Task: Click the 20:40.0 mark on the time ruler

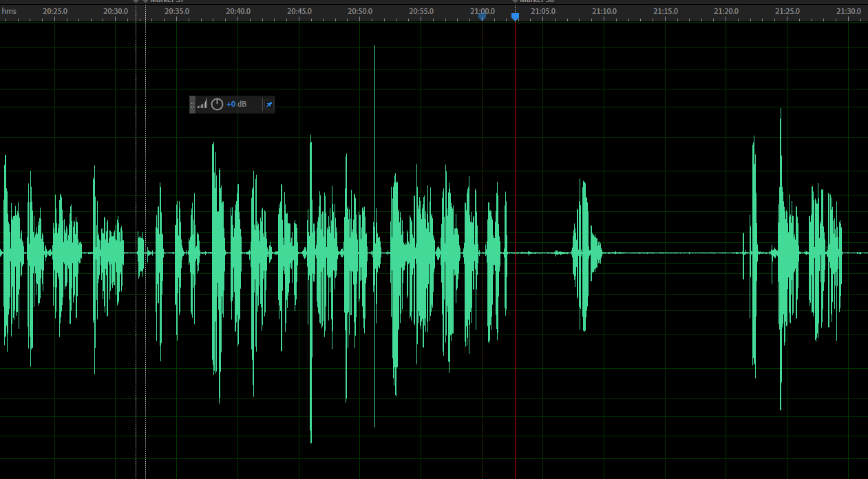Action: point(238,11)
